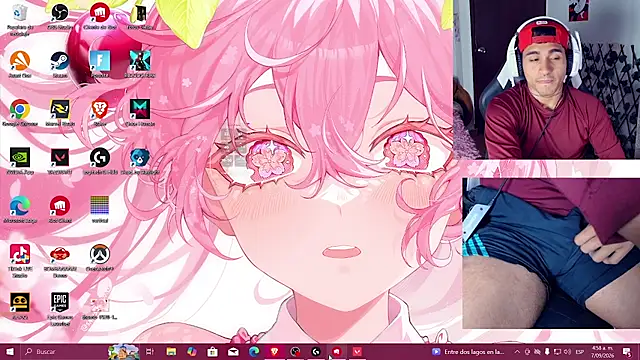Open the Windows Start menu
This screenshot has height=360, width=640.
pos(10,351)
